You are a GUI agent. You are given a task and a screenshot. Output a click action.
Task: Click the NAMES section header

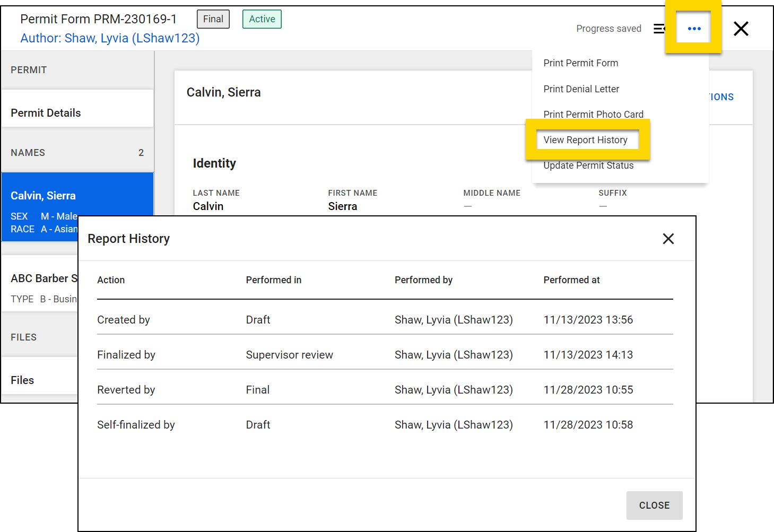(x=28, y=153)
